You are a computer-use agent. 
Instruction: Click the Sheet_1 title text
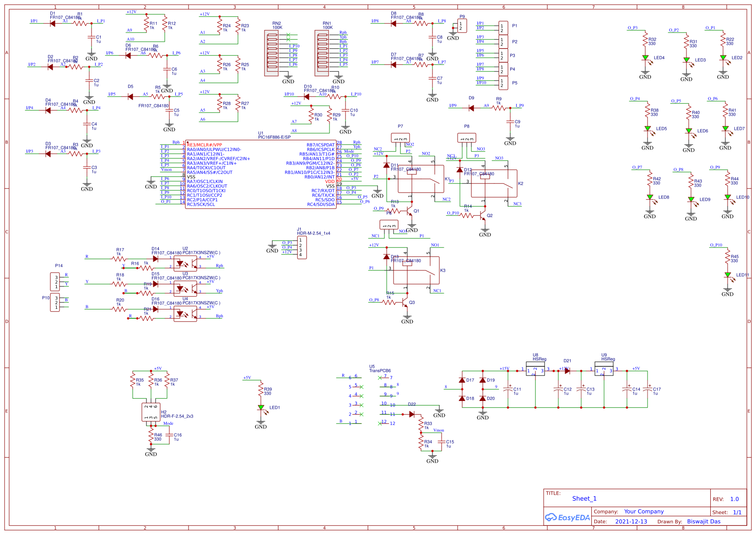[584, 498]
